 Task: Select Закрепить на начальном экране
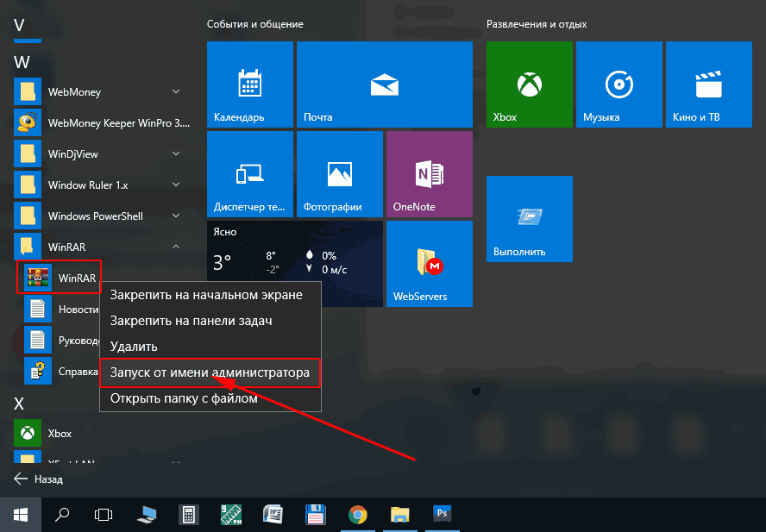210,295
